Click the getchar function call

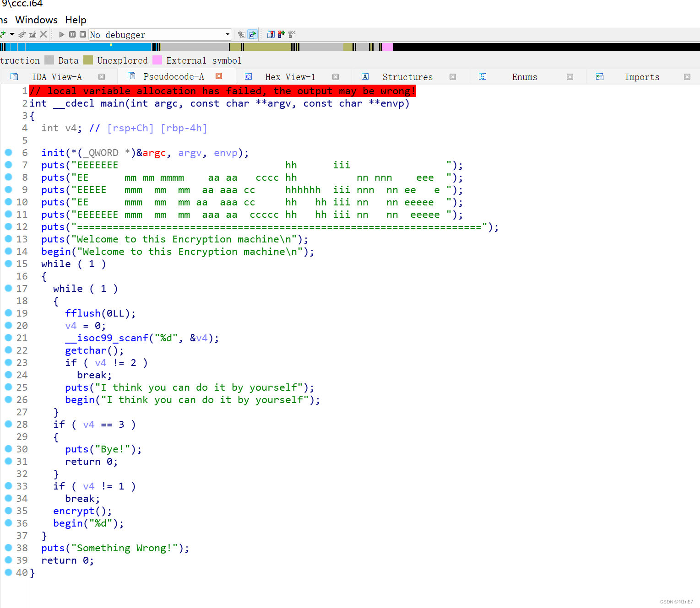pos(86,350)
